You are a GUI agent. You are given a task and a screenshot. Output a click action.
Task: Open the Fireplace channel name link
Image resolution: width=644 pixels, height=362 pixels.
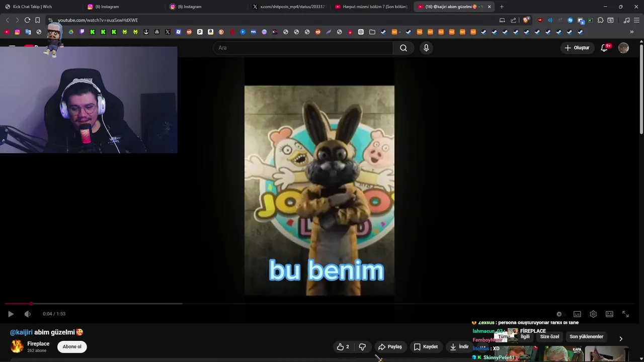pyautogui.click(x=38, y=344)
